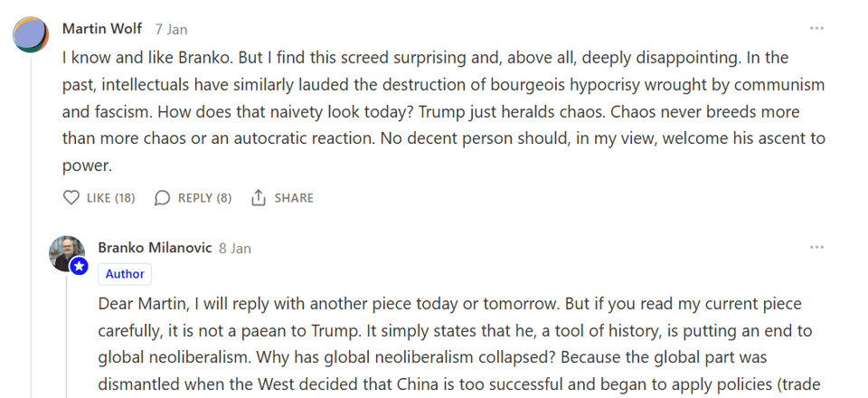
Task: Open Martin Wolf's profile avatar
Action: (x=31, y=35)
